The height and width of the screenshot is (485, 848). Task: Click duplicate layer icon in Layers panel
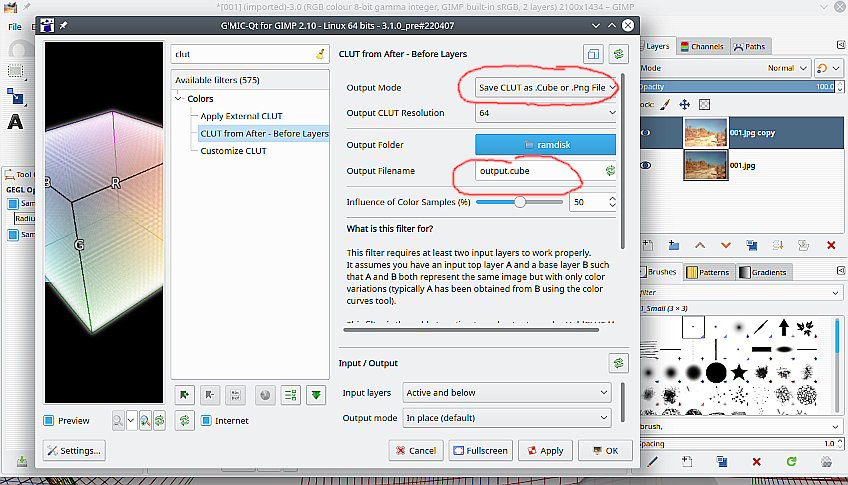752,245
